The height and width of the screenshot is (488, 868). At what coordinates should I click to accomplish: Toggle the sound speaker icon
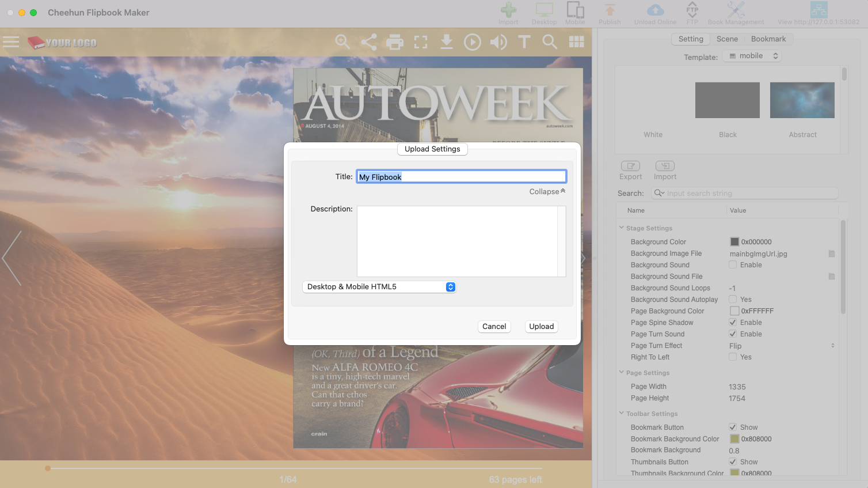tap(498, 42)
